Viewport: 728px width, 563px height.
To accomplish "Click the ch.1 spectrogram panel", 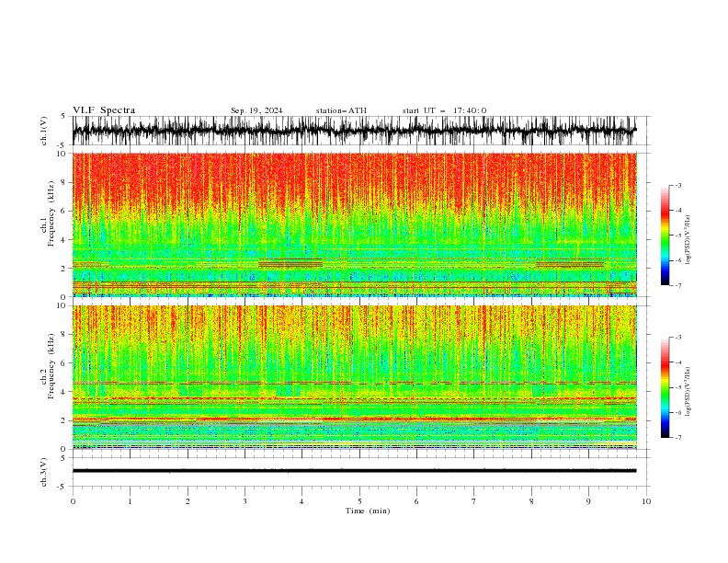I will (354, 224).
